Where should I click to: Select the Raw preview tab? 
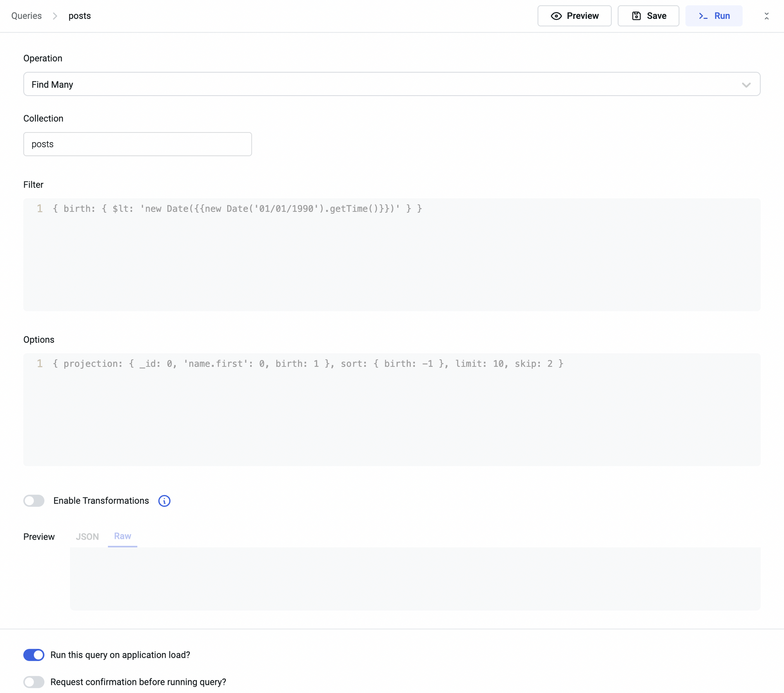coord(122,536)
